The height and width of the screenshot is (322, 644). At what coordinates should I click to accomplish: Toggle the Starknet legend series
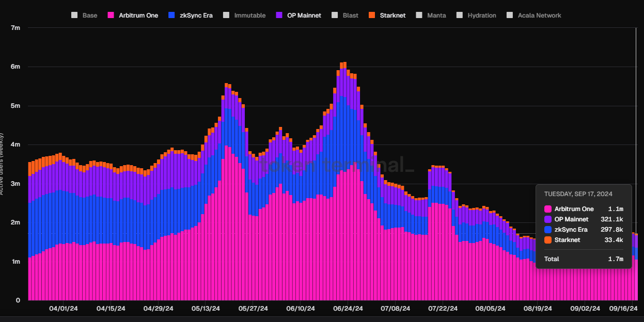click(387, 15)
